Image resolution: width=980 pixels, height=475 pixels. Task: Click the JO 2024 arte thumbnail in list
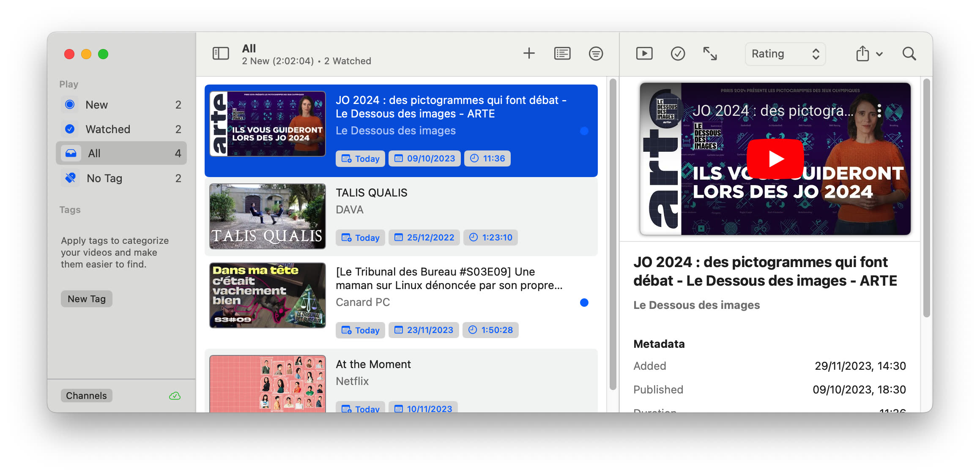click(x=268, y=124)
